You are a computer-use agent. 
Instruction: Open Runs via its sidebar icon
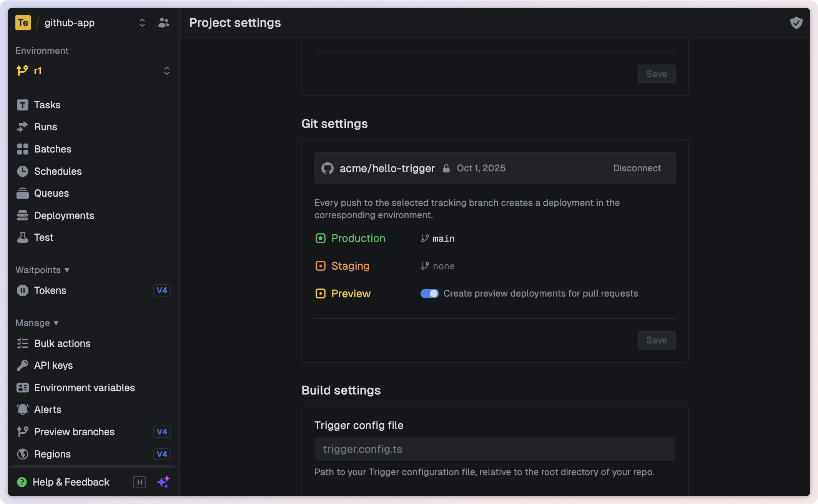click(x=23, y=127)
